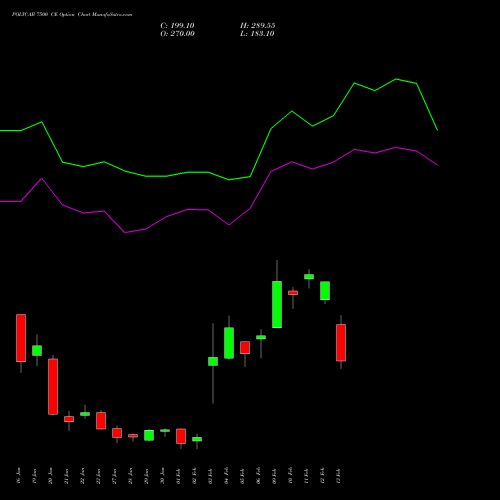Select the close value C: 199.10

pos(177,26)
